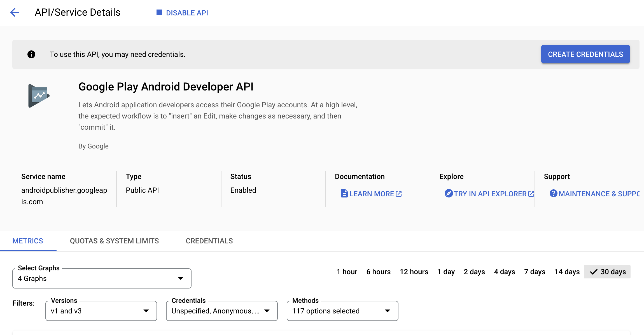644x335 pixels.
Task: Click the Disable API stop square icon
Action: click(x=159, y=13)
